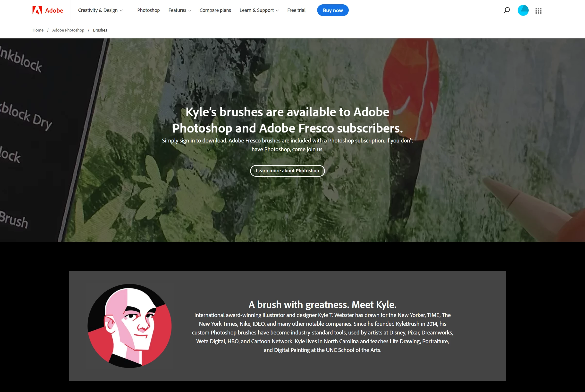
Task: Click the Buy now button
Action: (333, 10)
